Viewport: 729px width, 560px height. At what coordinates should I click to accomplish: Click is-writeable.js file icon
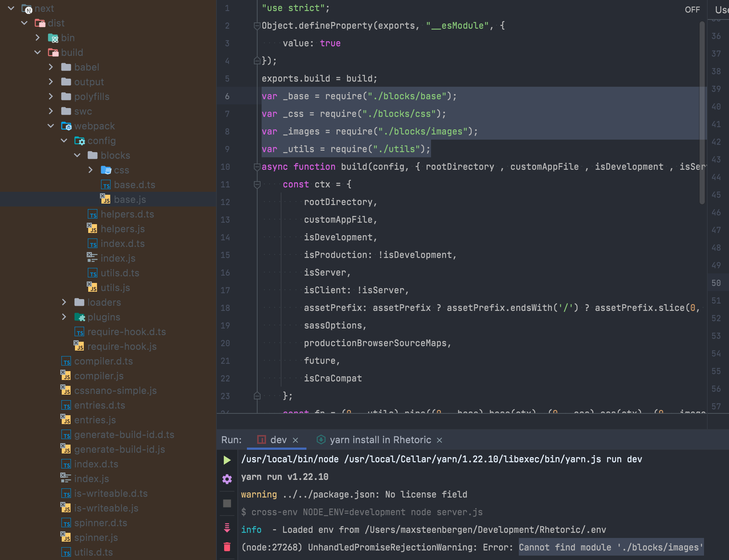point(66,508)
